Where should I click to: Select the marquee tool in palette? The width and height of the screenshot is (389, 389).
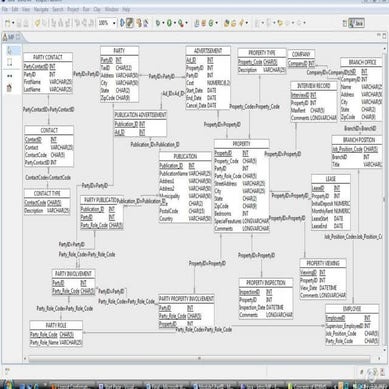(x=10, y=62)
